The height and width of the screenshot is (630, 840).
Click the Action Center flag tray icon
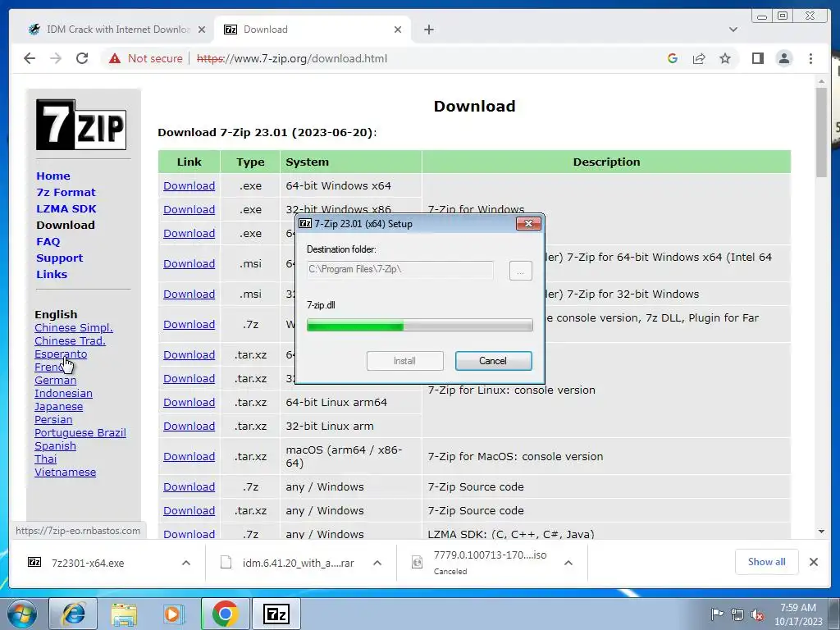pyautogui.click(x=716, y=614)
